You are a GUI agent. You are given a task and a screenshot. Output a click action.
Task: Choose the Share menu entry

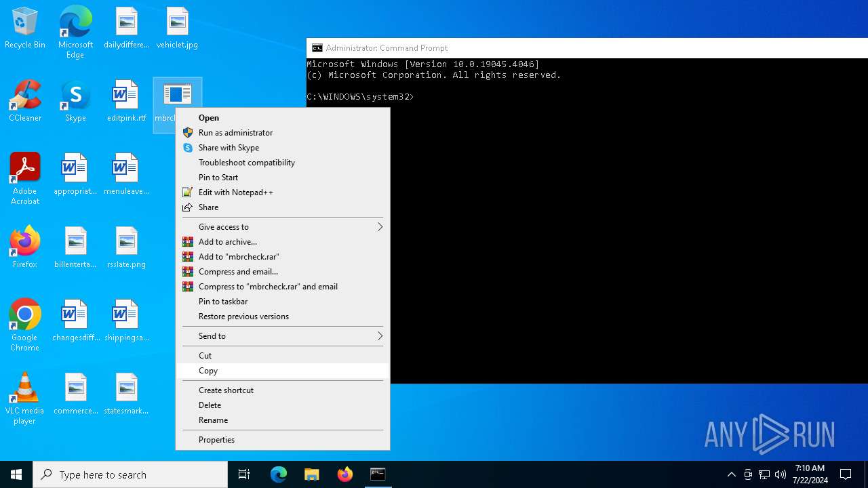coord(282,207)
